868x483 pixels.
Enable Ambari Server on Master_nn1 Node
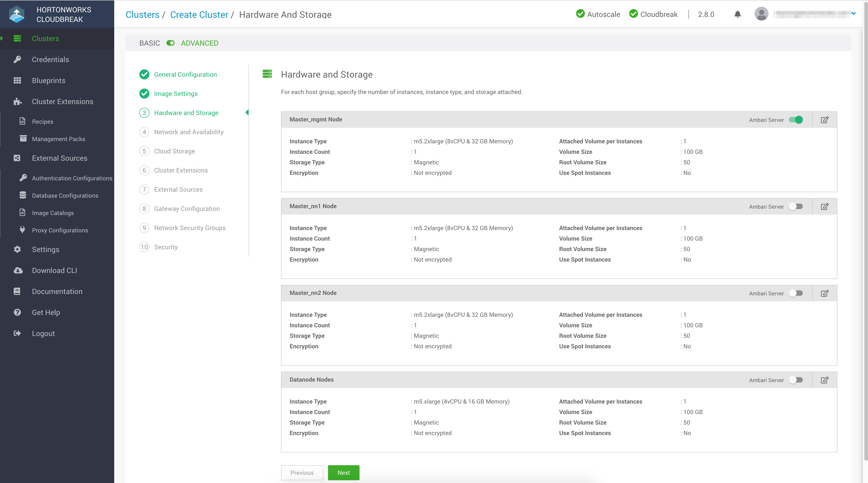point(796,207)
